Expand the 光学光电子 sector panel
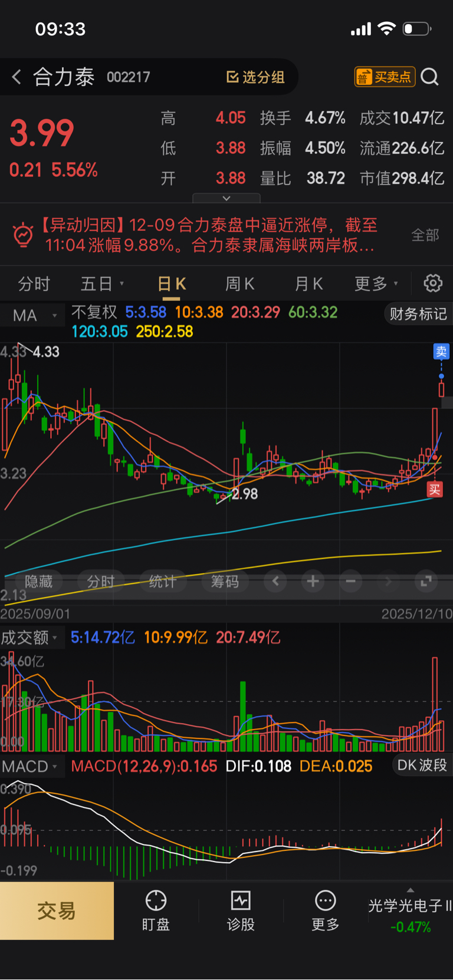The width and height of the screenshot is (453, 980). click(x=410, y=910)
